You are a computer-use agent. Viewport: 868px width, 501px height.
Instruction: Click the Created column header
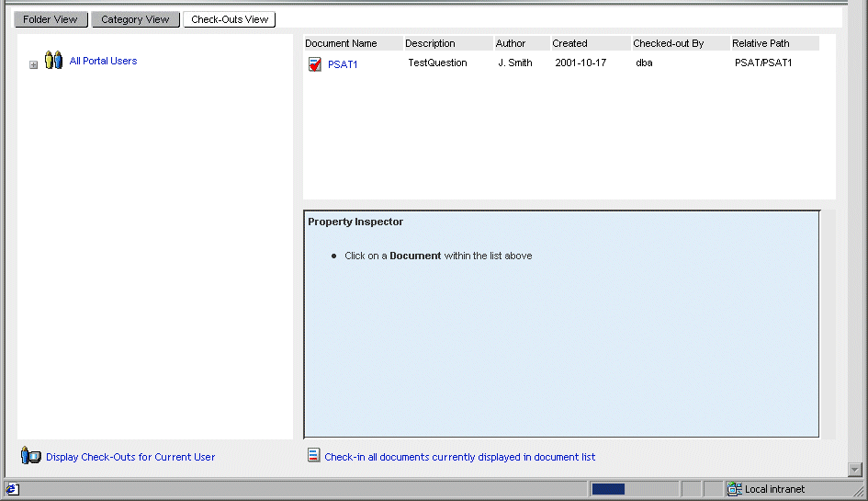tap(569, 43)
